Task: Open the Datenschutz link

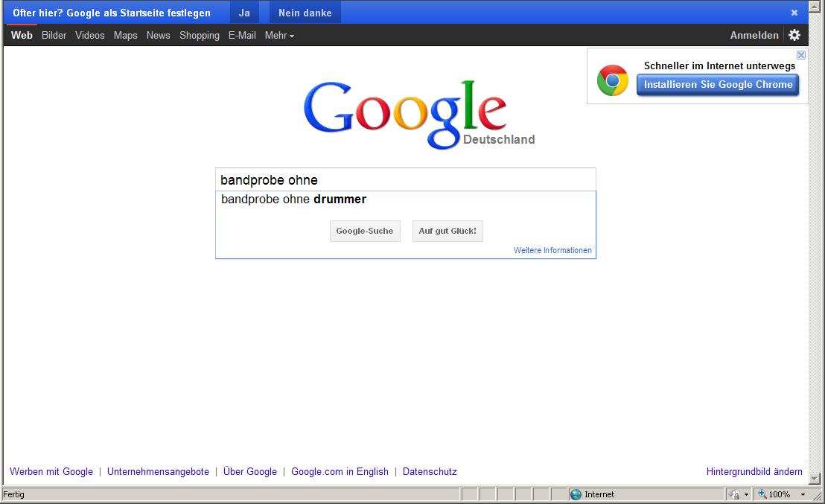Action: click(430, 471)
